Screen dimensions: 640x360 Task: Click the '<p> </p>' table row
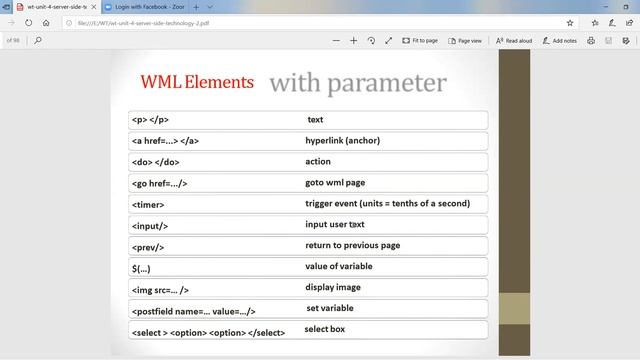(x=308, y=120)
